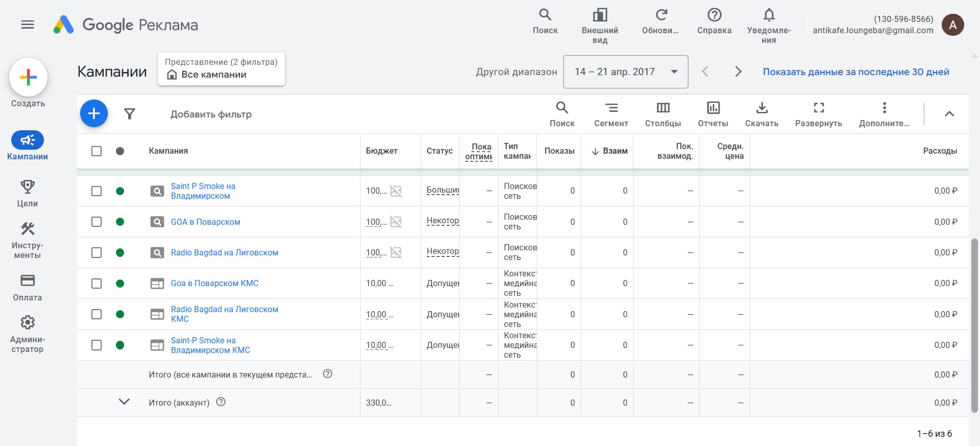Check the GOA в Поварском row
Screen dimensions: 980x446
tap(97, 222)
